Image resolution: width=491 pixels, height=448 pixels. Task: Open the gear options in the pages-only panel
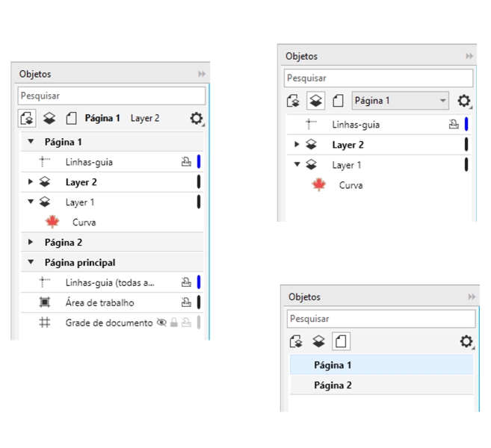(x=466, y=342)
